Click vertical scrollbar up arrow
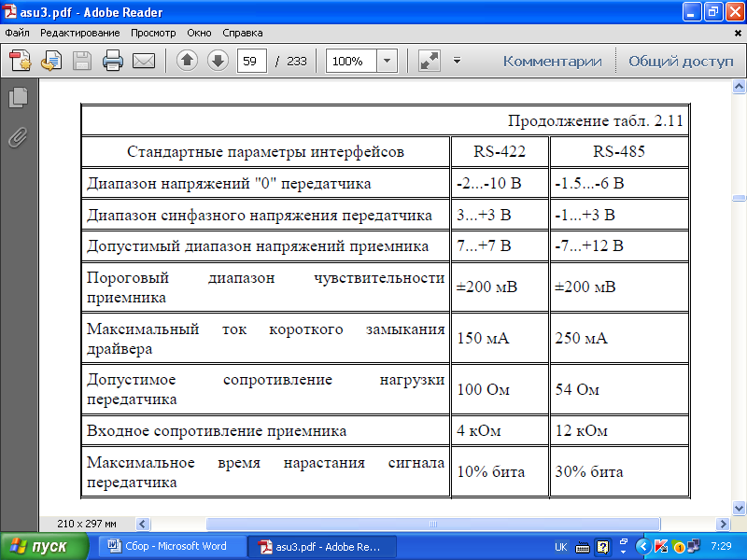The height and width of the screenshot is (560, 747). click(x=739, y=86)
